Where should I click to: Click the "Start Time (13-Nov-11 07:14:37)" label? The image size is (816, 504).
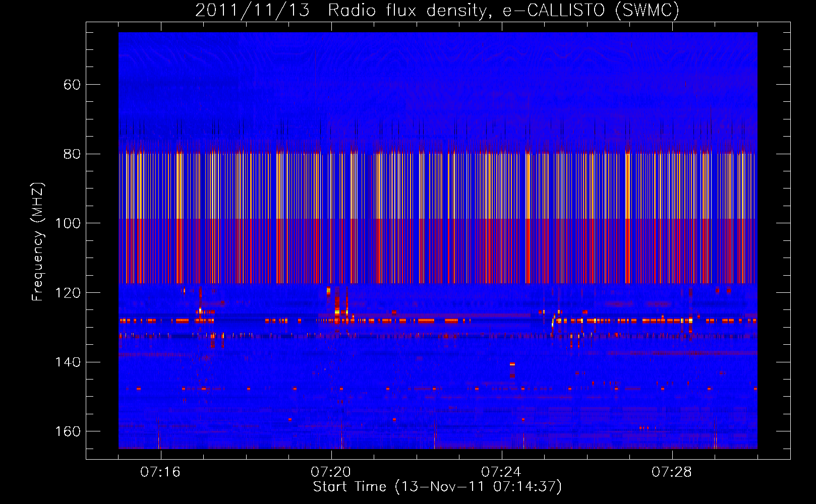[437, 486]
